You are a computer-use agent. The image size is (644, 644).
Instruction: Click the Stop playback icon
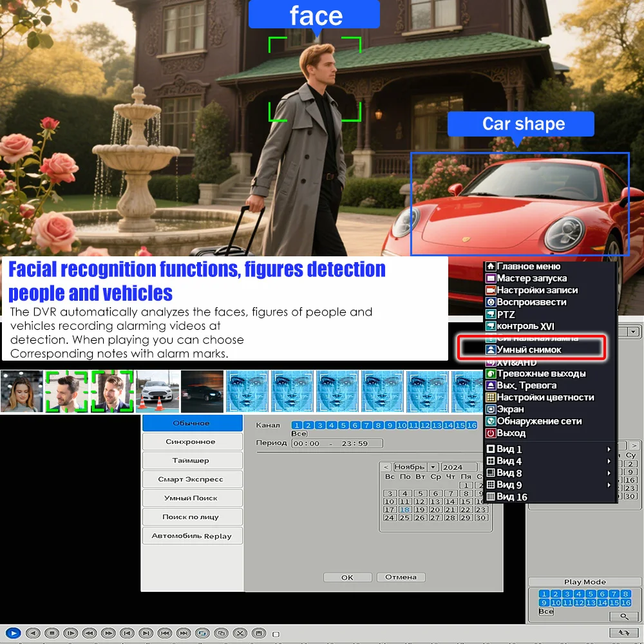point(52,633)
